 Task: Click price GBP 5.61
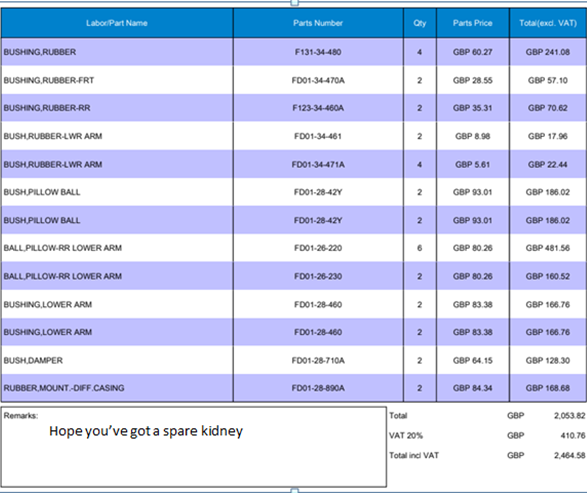(x=472, y=165)
